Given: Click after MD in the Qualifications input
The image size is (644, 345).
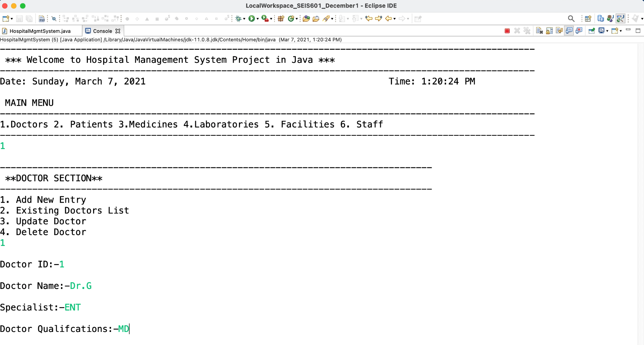Looking at the screenshot, I should tap(129, 329).
